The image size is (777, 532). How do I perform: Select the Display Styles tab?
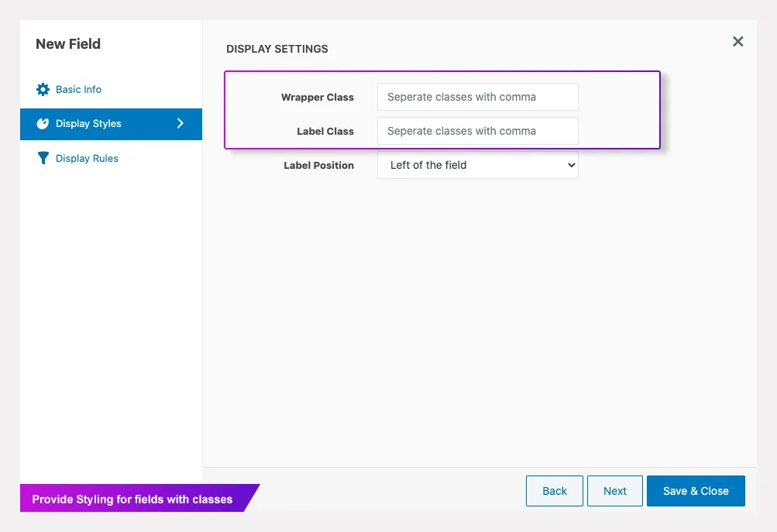click(111, 124)
